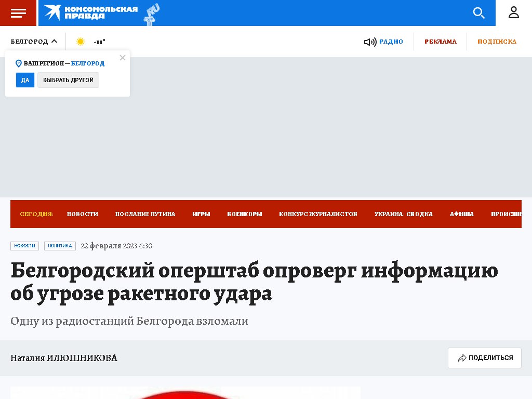
Task: Open the hamburger main menu
Action: coord(18,13)
